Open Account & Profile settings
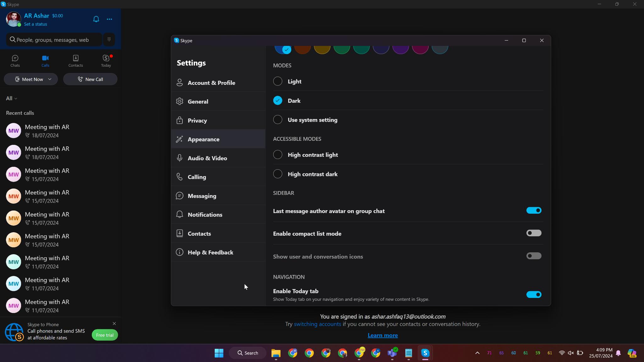This screenshot has width=644, height=362. (218, 83)
